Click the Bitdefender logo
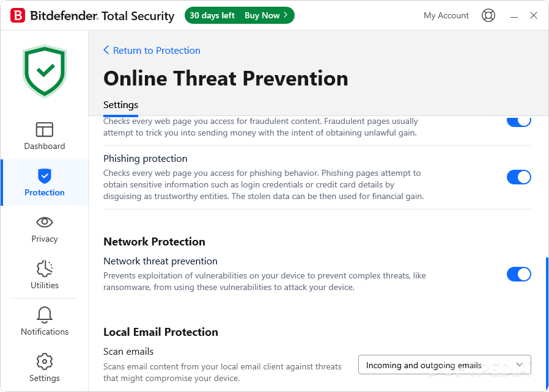This screenshot has width=549, height=392. (x=18, y=15)
